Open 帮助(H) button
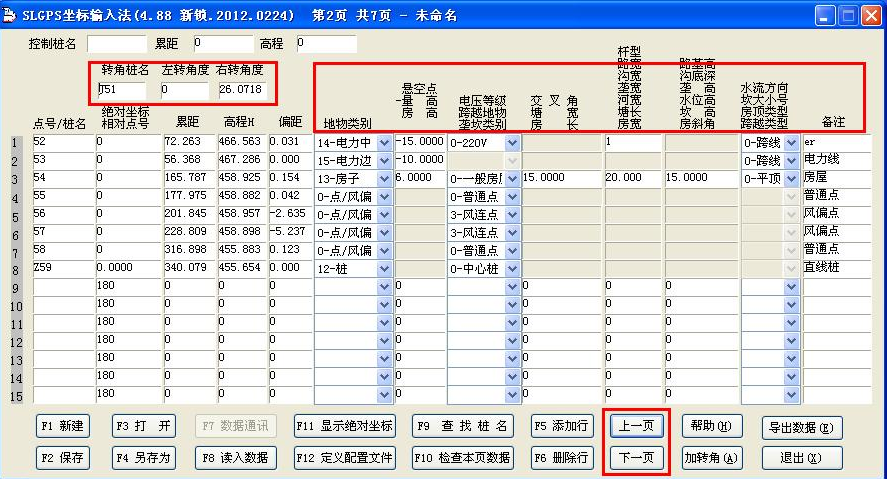Viewport: 887px width, 479px height. pos(711,426)
